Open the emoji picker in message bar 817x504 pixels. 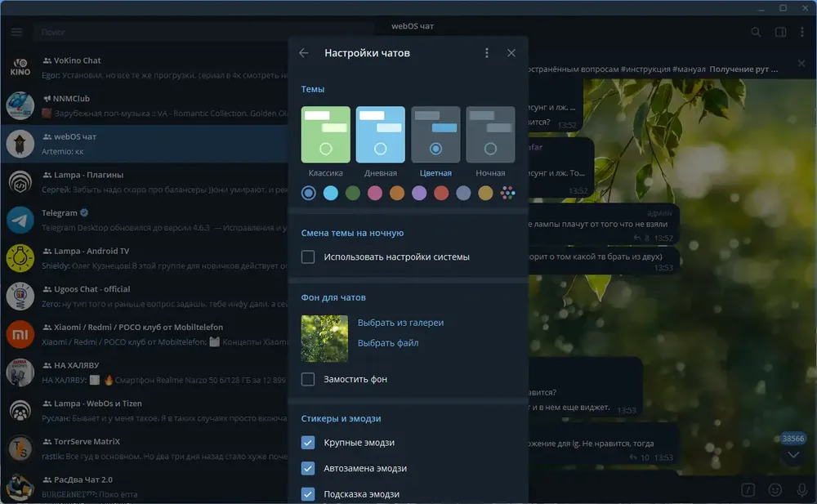click(775, 490)
